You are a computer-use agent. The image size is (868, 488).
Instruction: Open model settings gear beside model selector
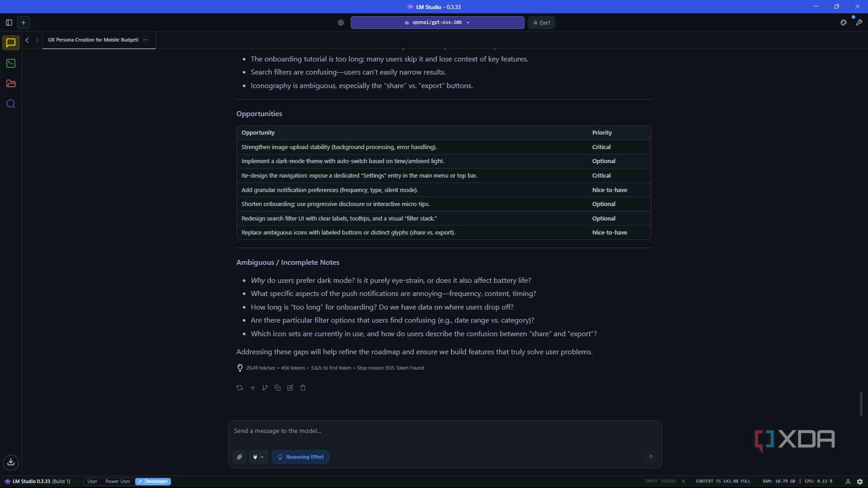tap(341, 23)
